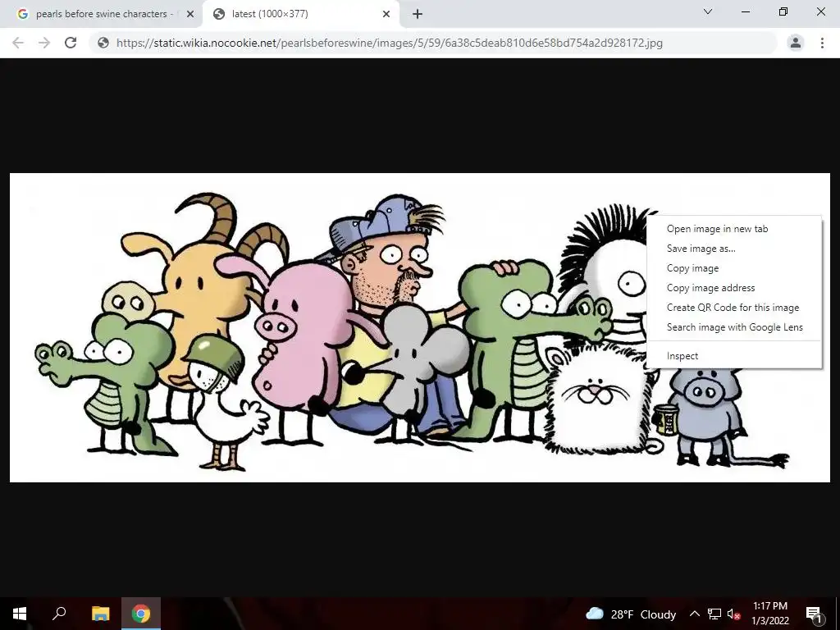
Task: Click the Chrome taskbar icon
Action: pyautogui.click(x=141, y=614)
